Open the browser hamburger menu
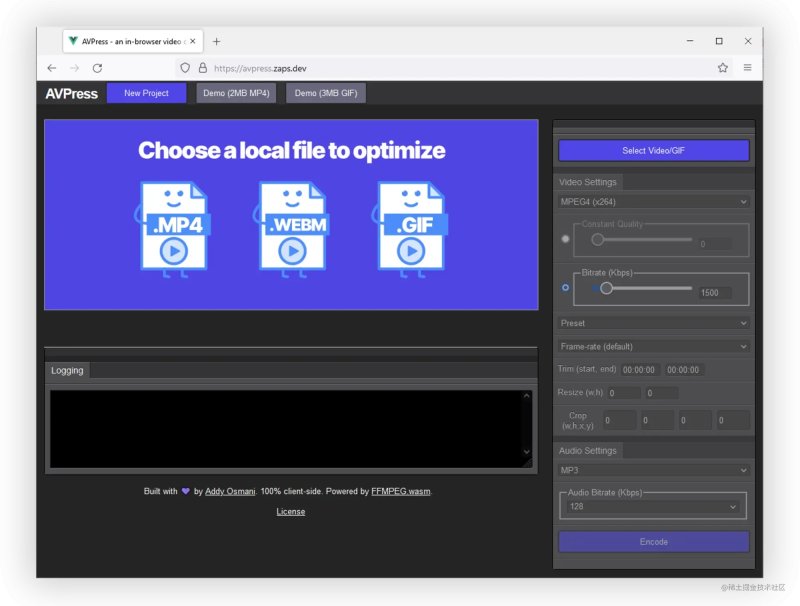Viewport: 800px width, 606px height. [x=747, y=67]
